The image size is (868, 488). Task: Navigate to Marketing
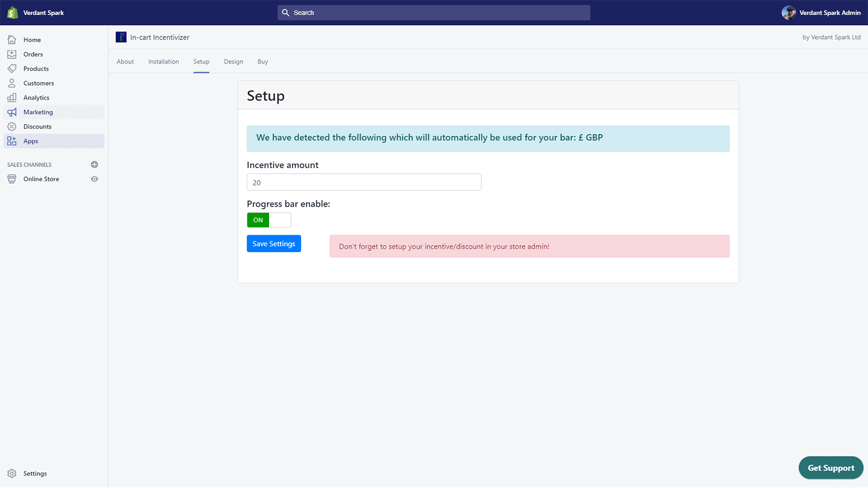click(38, 112)
